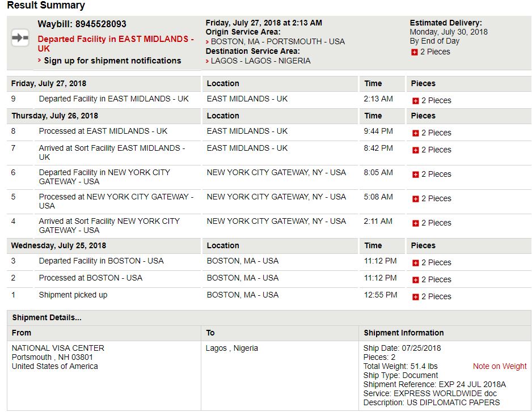The image size is (532, 412).
Task: Click plus icon for Departed NEW YORK CITY GATEWAY row
Action: tap(415, 175)
